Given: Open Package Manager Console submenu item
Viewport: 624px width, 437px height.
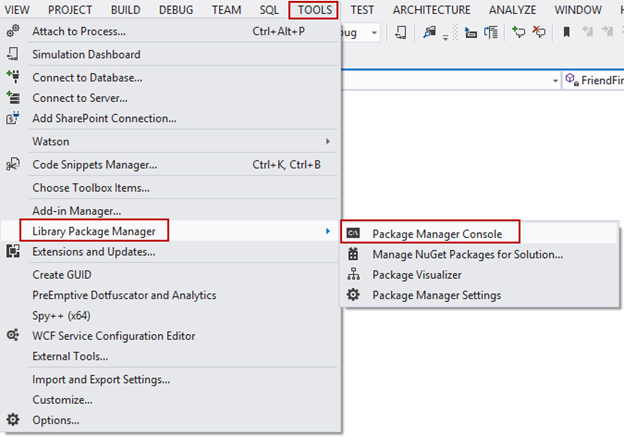Looking at the screenshot, I should [480, 234].
